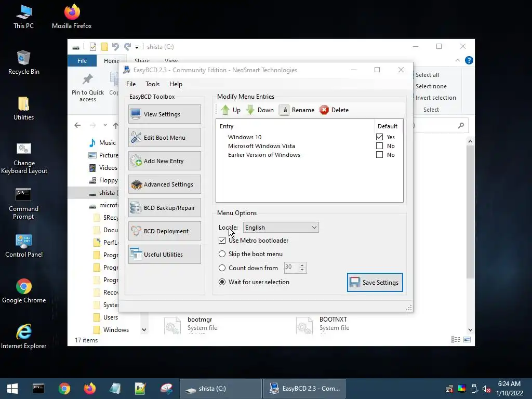Check Microsoft Windows Vista default checkbox
This screenshot has height=399, width=532.
pos(379,146)
